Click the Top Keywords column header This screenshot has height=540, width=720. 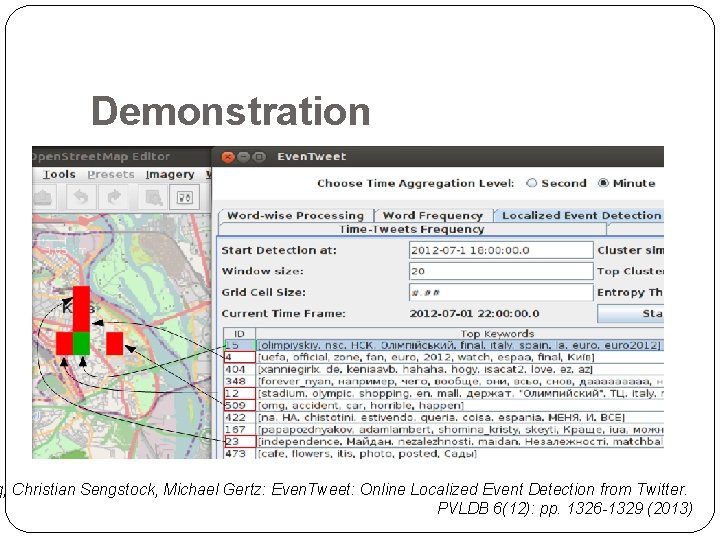460,334
